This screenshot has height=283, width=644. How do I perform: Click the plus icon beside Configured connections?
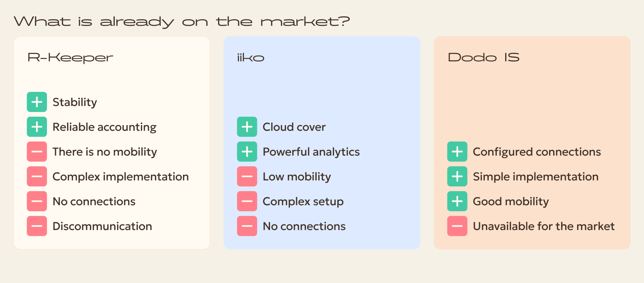coord(457,152)
